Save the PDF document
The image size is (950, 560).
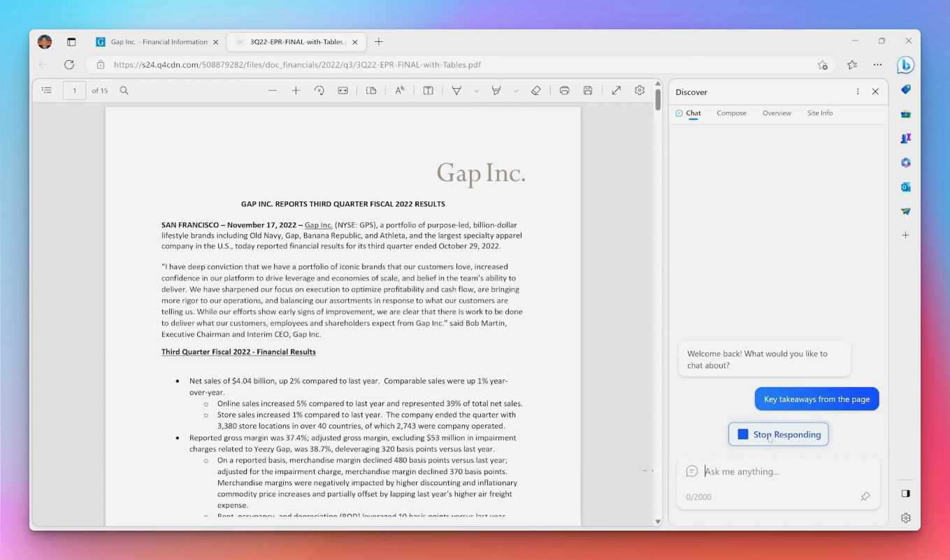pyautogui.click(x=588, y=90)
